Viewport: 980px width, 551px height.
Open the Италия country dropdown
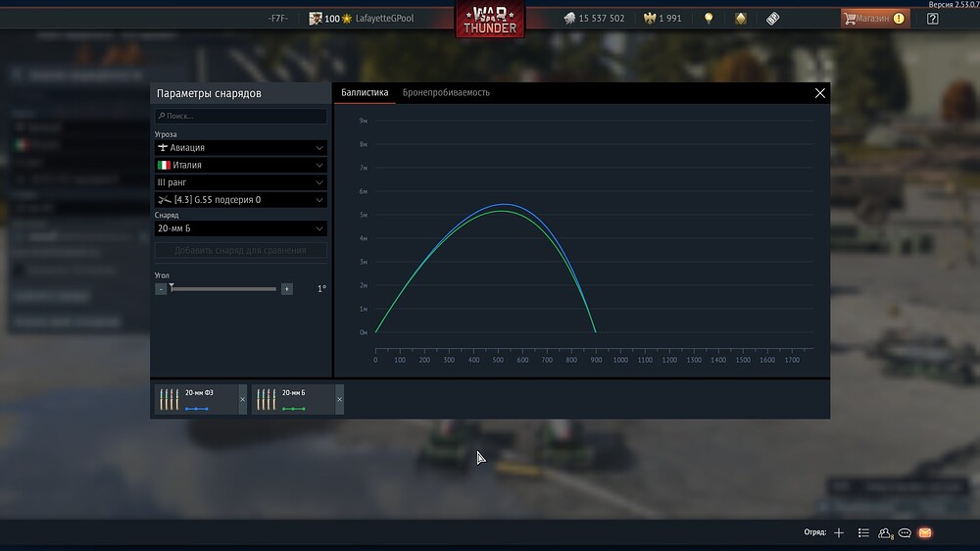240,165
